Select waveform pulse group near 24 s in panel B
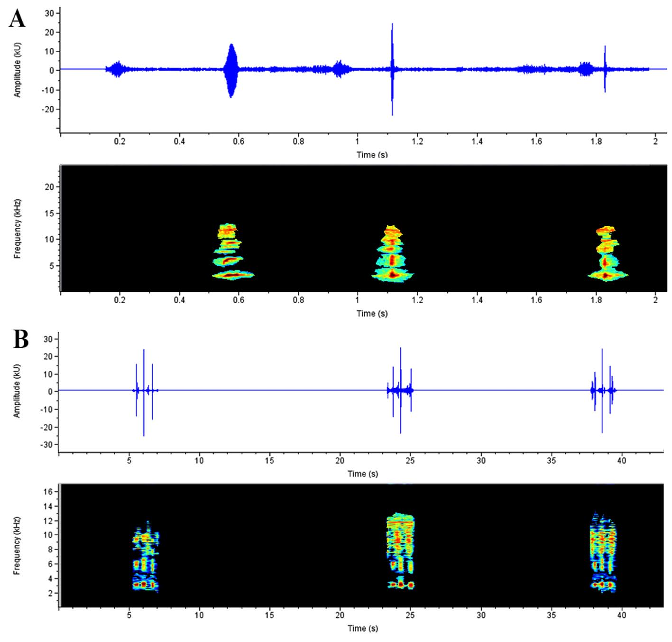 point(400,391)
